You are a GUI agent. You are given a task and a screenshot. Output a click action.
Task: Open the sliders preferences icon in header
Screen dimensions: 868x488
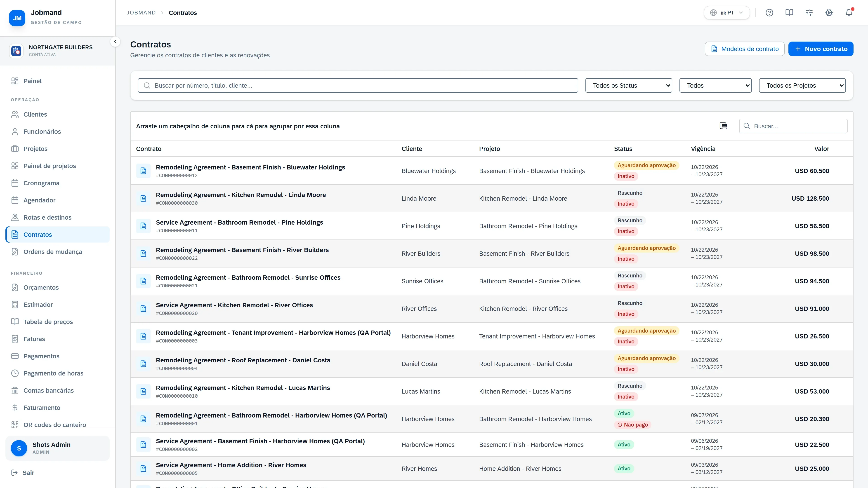click(809, 12)
